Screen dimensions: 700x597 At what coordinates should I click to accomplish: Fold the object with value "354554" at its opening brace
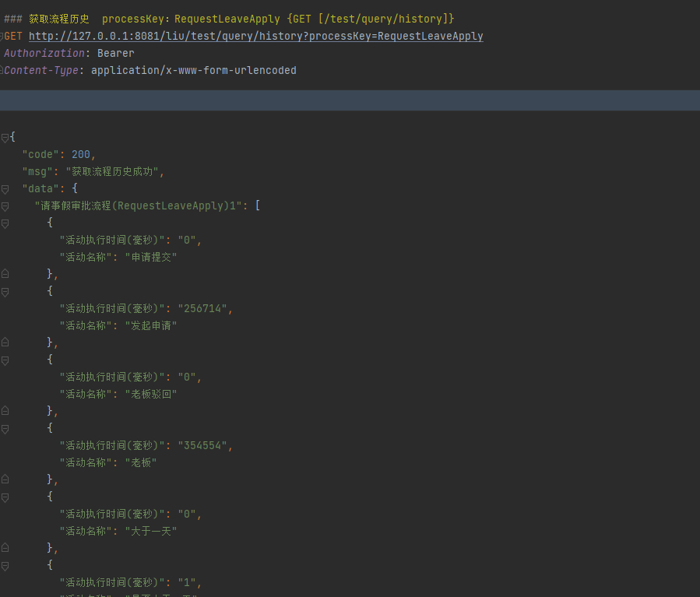[5, 429]
